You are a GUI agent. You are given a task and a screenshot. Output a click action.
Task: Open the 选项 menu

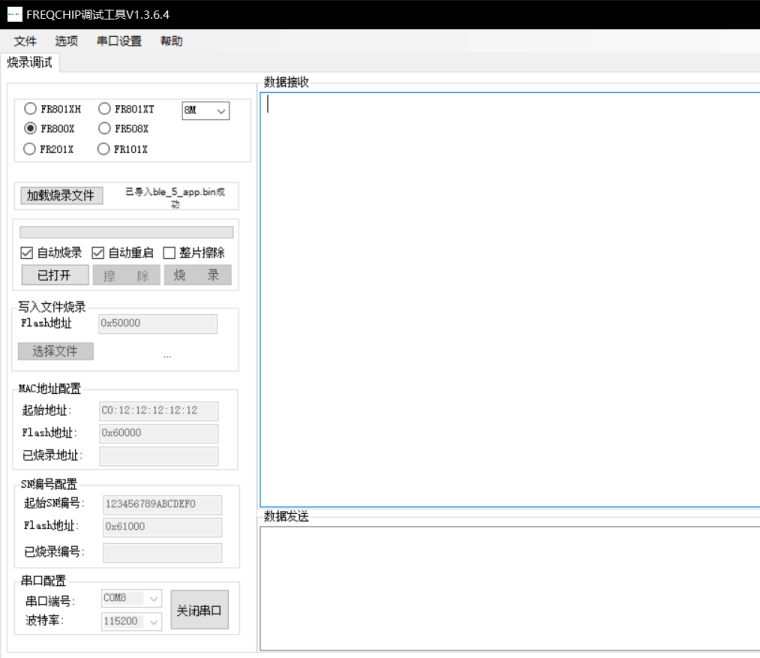(66, 41)
